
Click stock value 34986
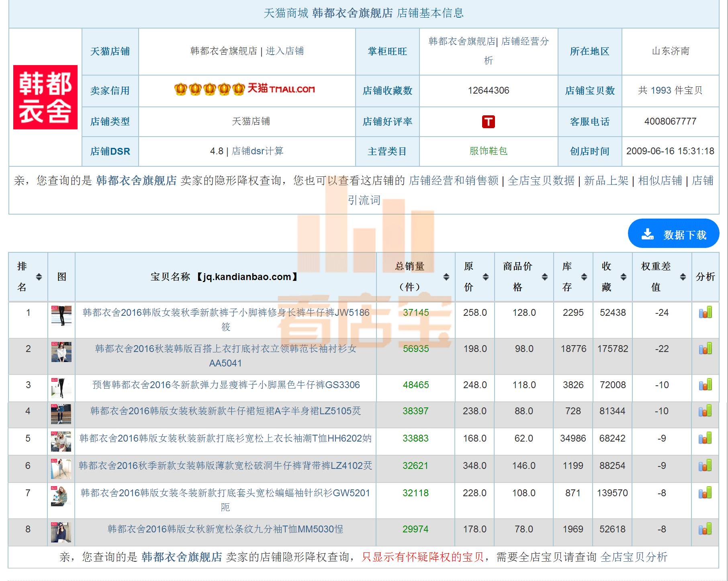(573, 438)
